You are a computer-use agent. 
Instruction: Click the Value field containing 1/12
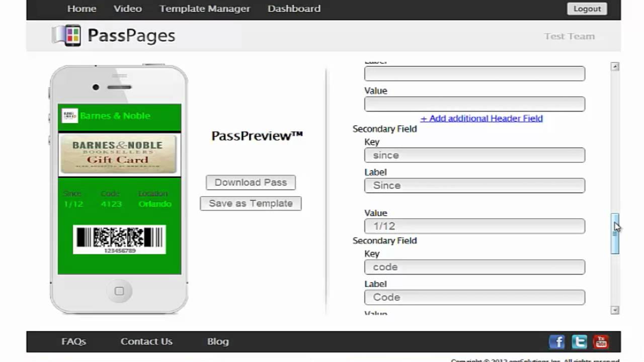(x=474, y=226)
